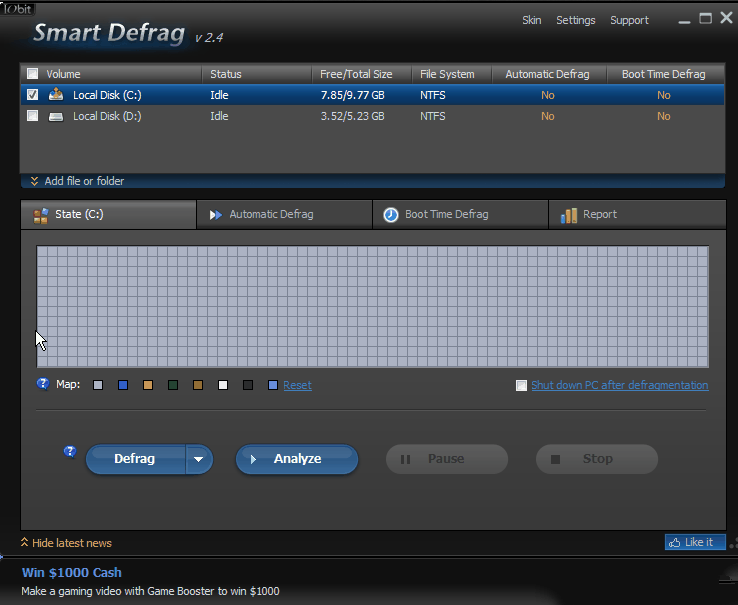Open the Support menu

[x=629, y=20]
